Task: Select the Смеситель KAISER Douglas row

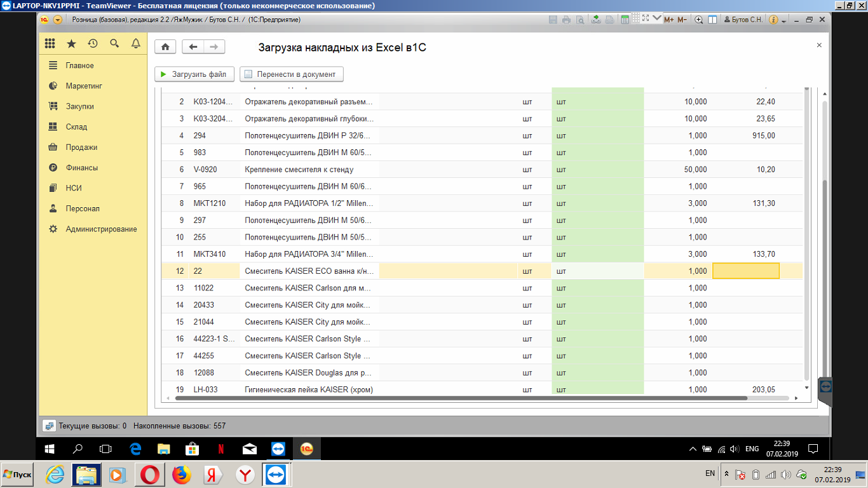Action: 481,372
